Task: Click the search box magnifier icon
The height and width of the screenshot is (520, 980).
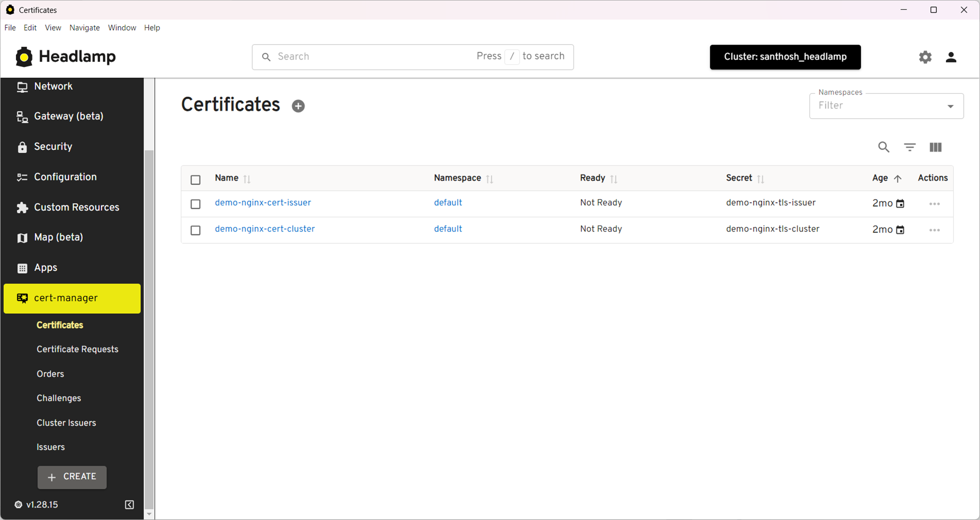Action: 266,57
